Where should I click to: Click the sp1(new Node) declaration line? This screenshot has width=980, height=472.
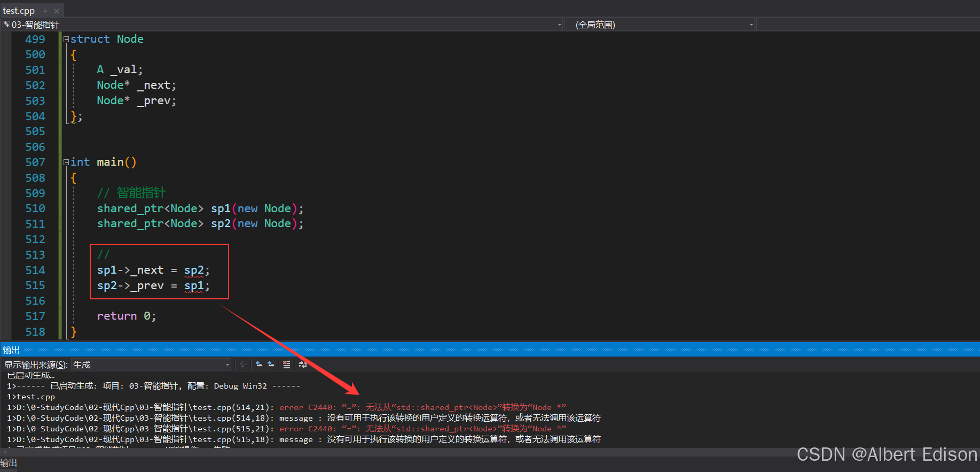pos(200,208)
